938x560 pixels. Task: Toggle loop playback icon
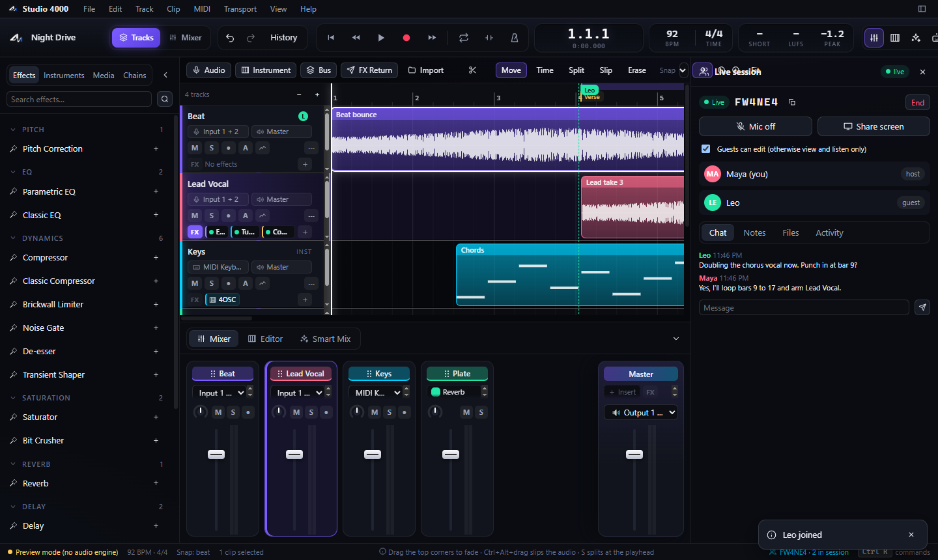pyautogui.click(x=464, y=38)
